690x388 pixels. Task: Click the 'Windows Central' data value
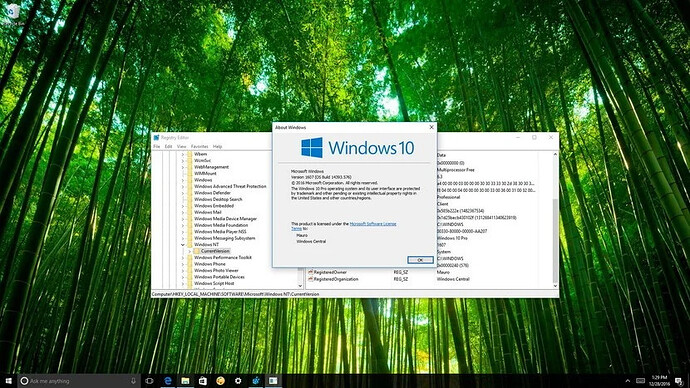453,279
